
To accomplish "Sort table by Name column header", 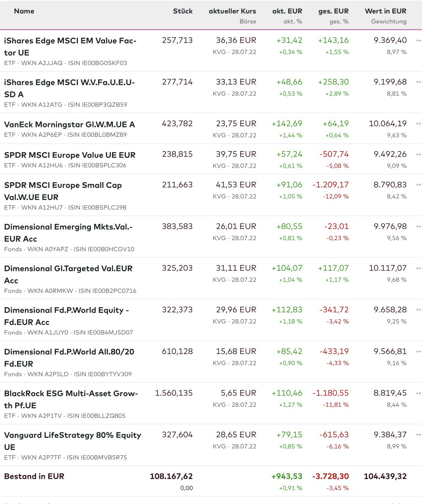I will (x=24, y=11).
